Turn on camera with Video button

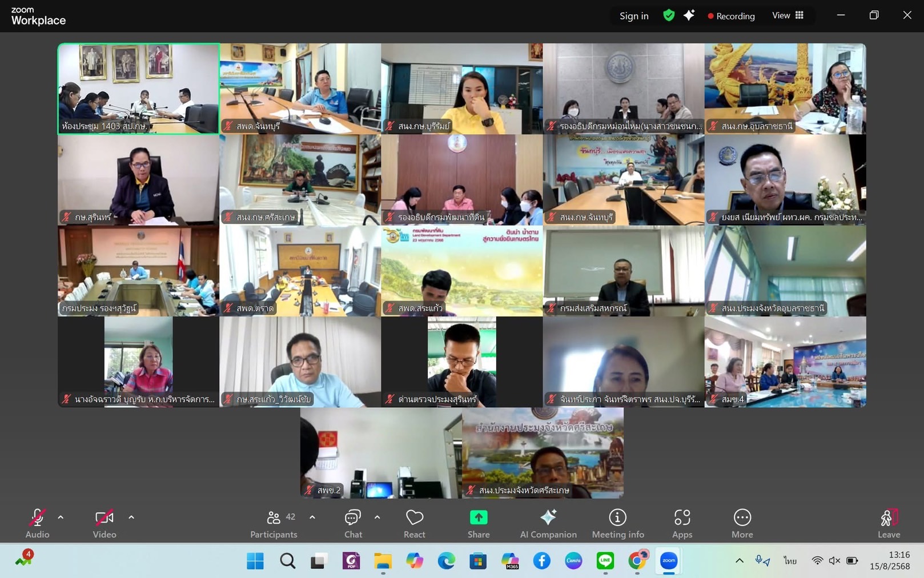pyautogui.click(x=105, y=523)
